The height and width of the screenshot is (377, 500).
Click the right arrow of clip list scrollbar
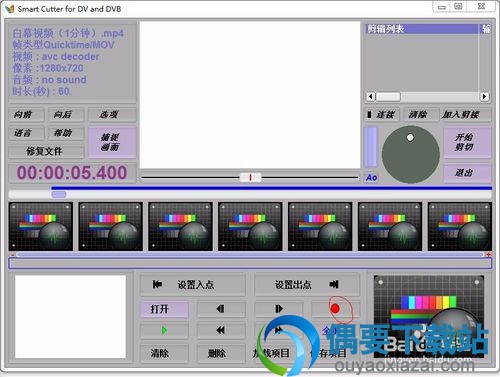pos(484,97)
